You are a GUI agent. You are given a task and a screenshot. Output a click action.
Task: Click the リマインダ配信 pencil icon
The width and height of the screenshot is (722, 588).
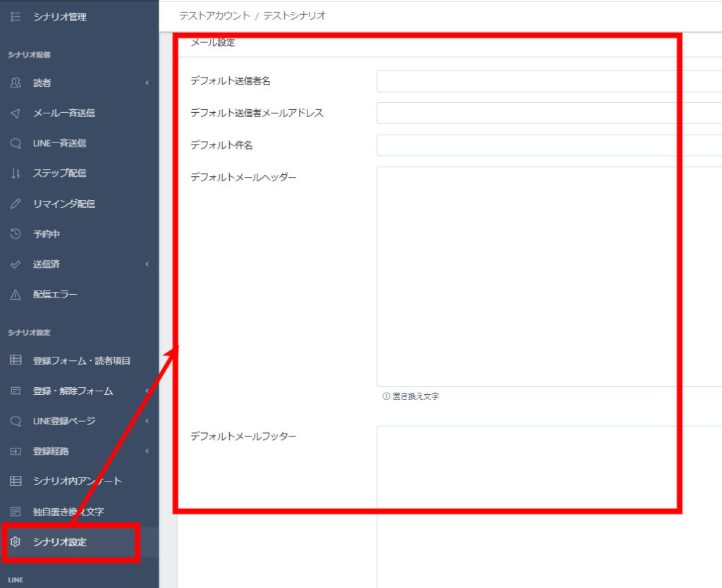(x=16, y=204)
